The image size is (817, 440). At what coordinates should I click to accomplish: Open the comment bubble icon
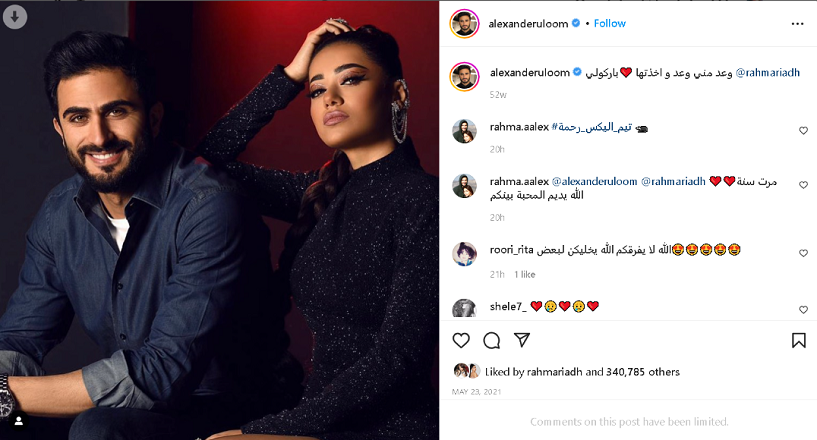click(x=491, y=340)
